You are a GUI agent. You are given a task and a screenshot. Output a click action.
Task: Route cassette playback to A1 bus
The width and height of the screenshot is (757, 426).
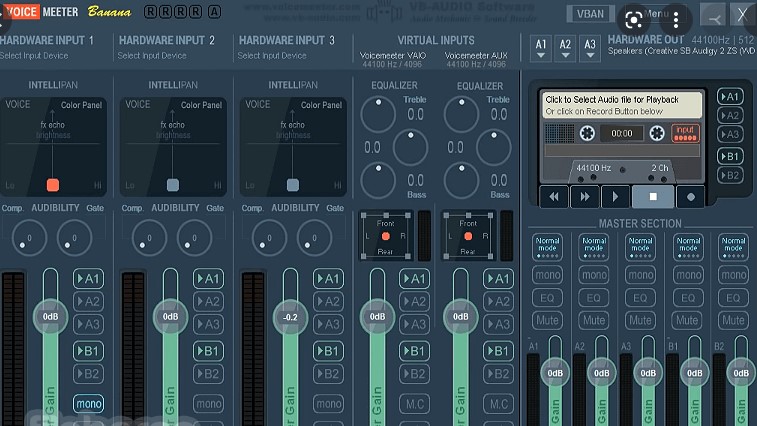click(730, 97)
